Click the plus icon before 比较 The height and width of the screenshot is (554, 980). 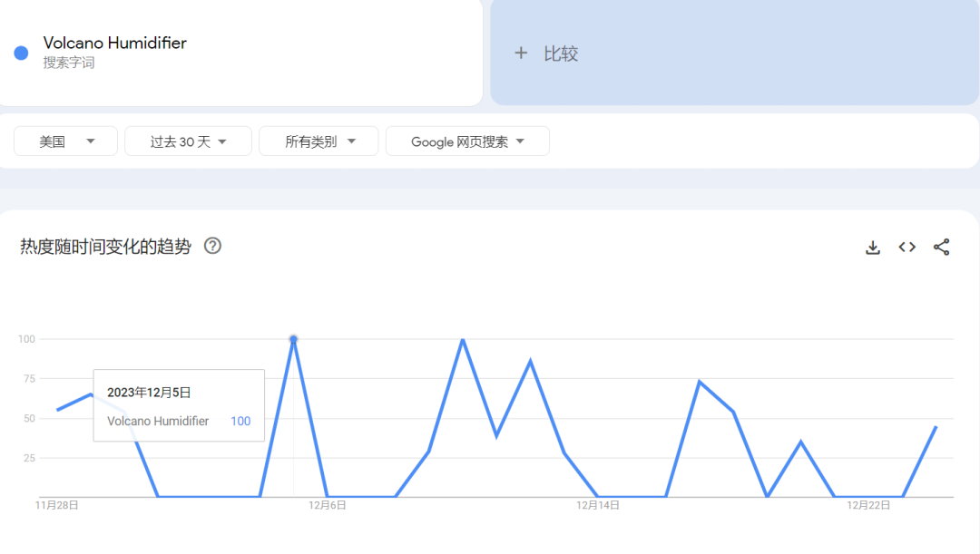(521, 53)
